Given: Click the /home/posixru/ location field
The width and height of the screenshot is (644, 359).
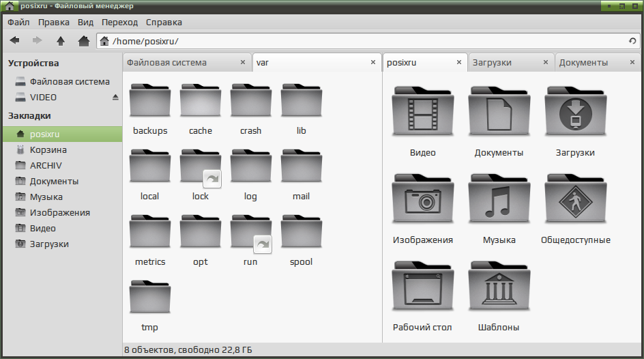Looking at the screenshot, I should (368, 41).
